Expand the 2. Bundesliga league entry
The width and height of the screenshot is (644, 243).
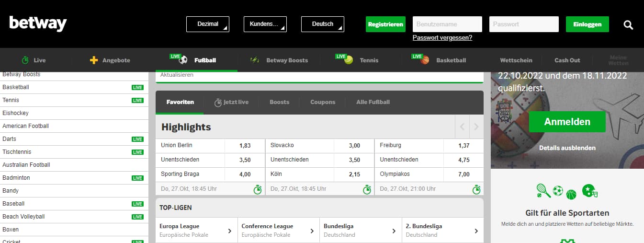[476, 231]
